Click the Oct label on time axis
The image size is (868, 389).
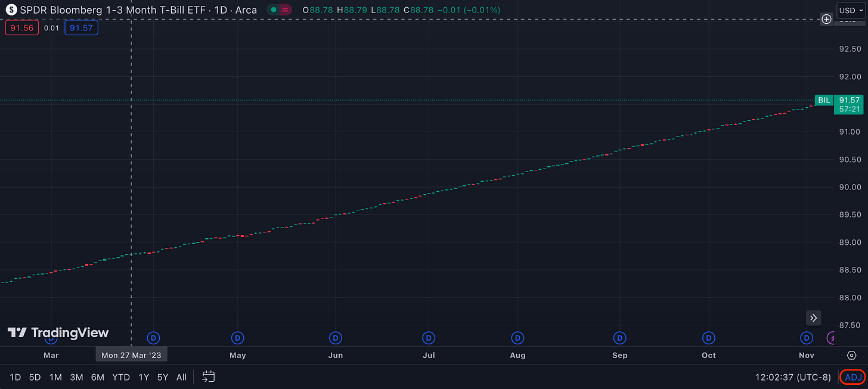click(708, 355)
